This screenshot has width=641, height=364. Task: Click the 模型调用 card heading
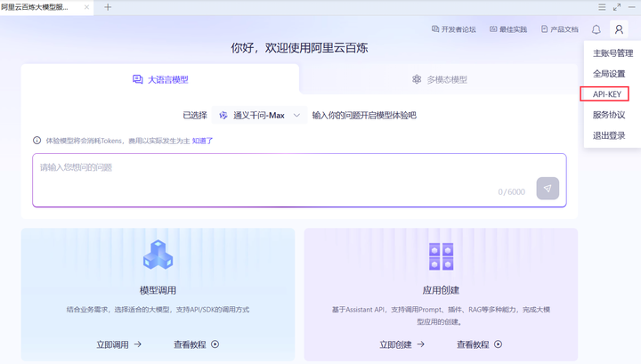(158, 290)
